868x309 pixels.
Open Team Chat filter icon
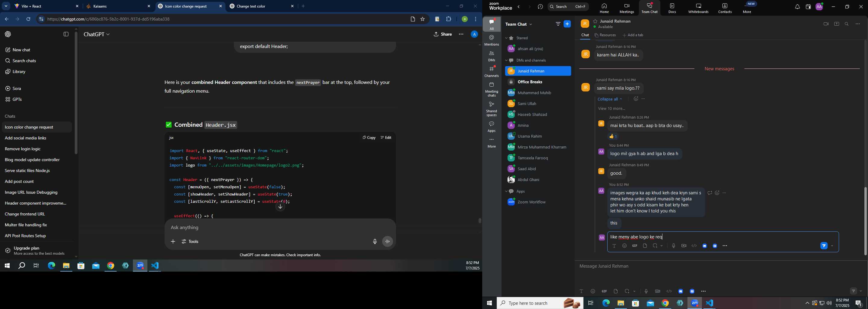[x=558, y=24]
